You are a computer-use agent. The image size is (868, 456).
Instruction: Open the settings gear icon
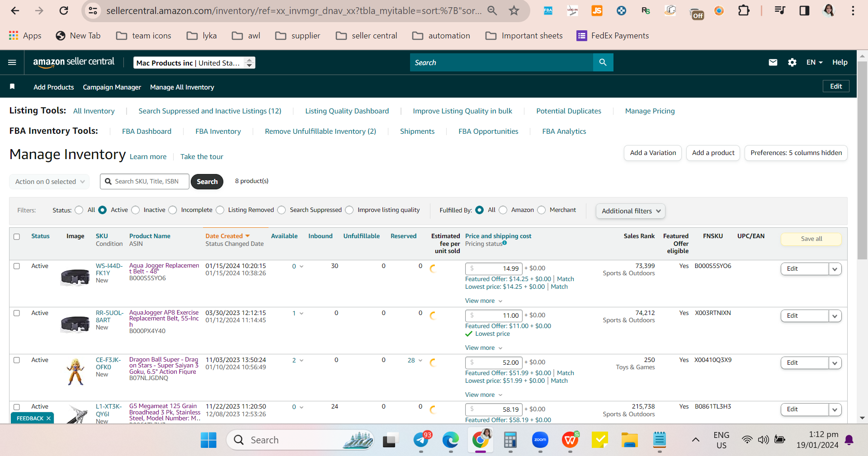(792, 62)
